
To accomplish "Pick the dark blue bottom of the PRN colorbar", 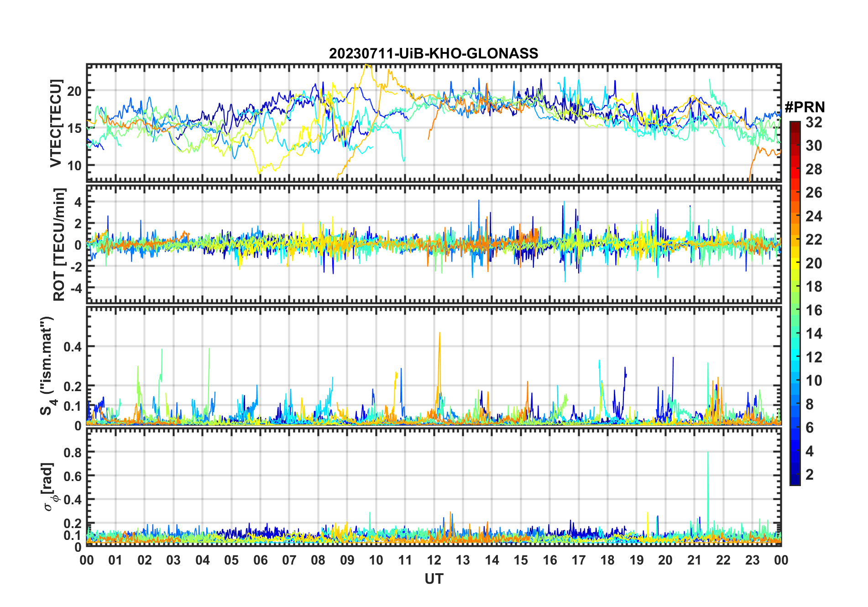I will [795, 481].
